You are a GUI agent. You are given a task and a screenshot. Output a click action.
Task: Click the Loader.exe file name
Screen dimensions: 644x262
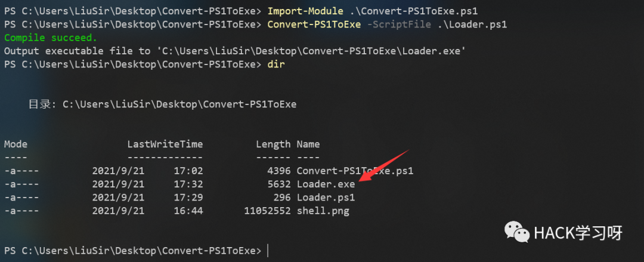(x=326, y=184)
